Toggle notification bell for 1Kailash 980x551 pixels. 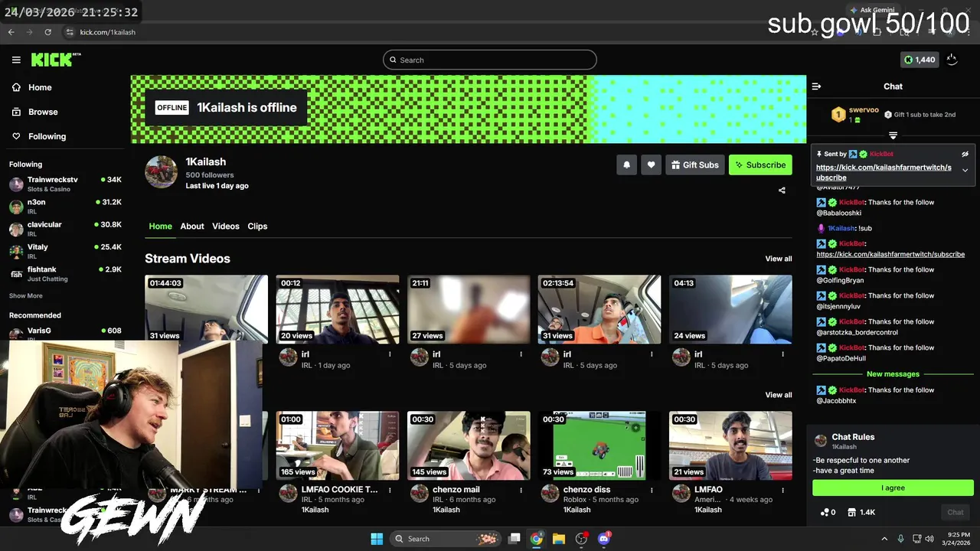(626, 165)
